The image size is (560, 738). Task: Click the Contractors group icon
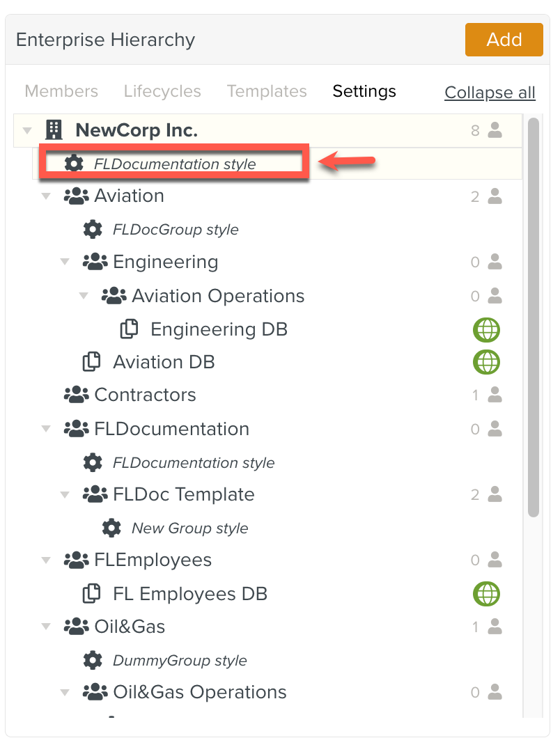coord(76,395)
